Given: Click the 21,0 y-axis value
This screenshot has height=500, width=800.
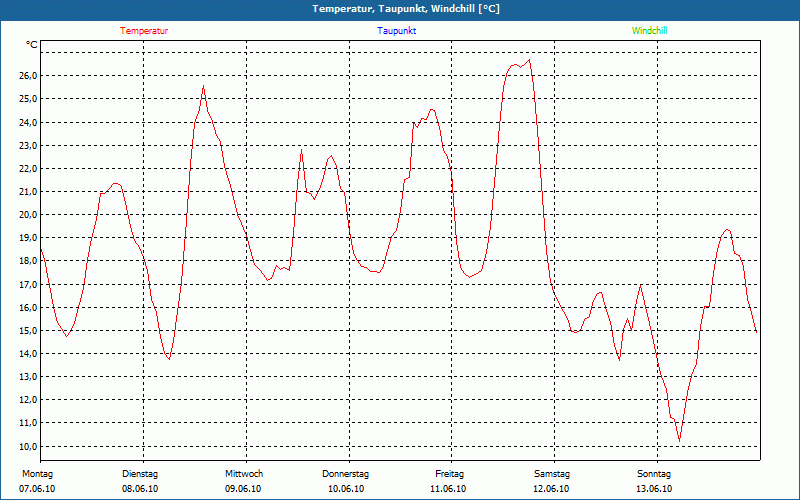Looking at the screenshot, I should tap(29, 191).
